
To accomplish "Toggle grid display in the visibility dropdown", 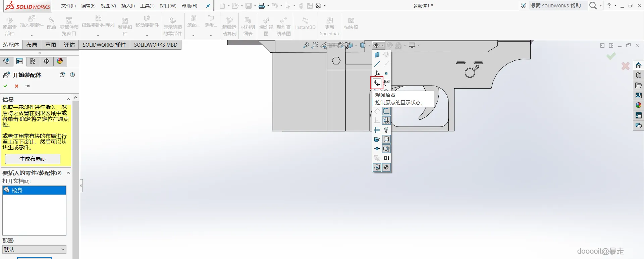I will tap(377, 130).
